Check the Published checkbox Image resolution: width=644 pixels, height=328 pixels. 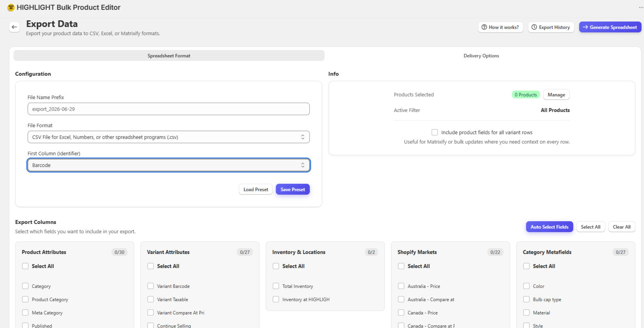click(25, 325)
